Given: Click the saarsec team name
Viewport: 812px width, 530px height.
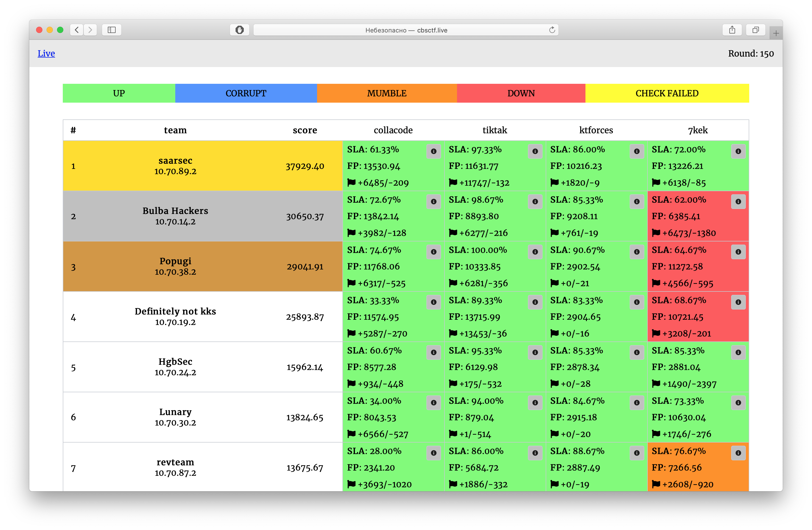Looking at the screenshot, I should pos(175,161).
